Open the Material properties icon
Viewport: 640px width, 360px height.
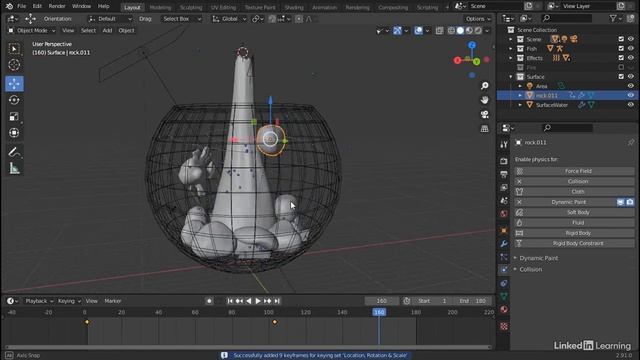pos(504,309)
